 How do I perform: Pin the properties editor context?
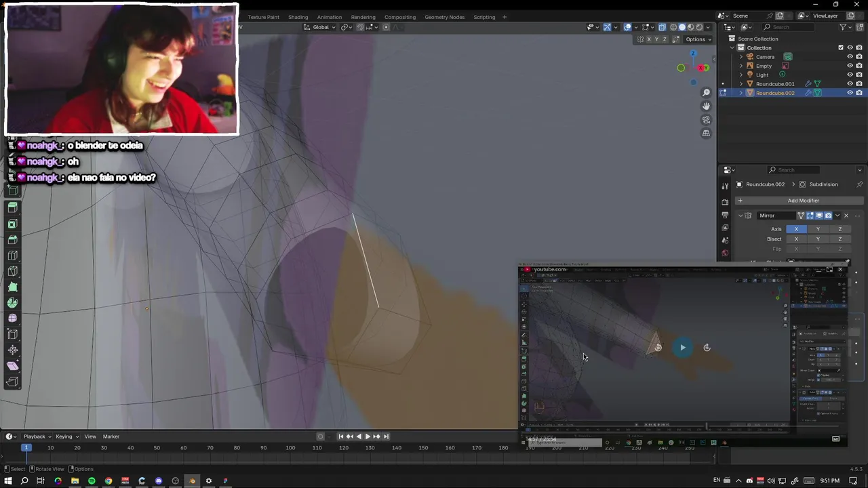[860, 184]
